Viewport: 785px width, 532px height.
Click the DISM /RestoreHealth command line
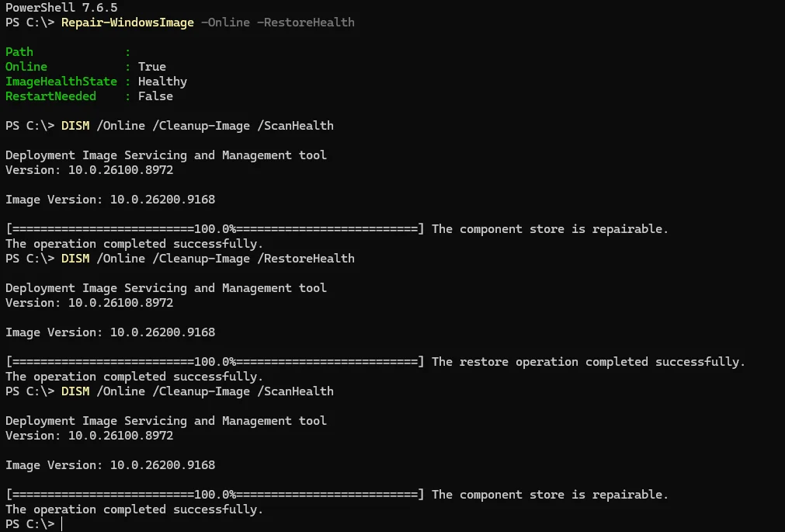click(208, 259)
